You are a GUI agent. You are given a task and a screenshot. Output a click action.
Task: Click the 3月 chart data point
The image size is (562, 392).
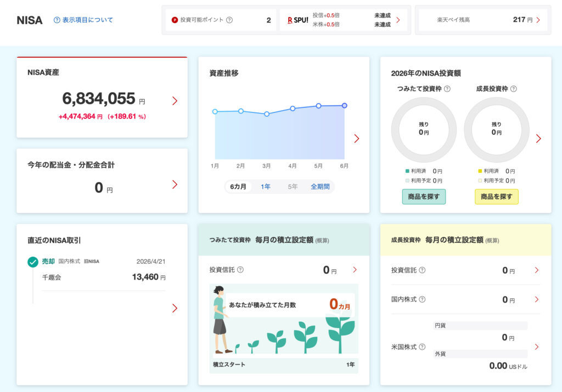coord(267,114)
